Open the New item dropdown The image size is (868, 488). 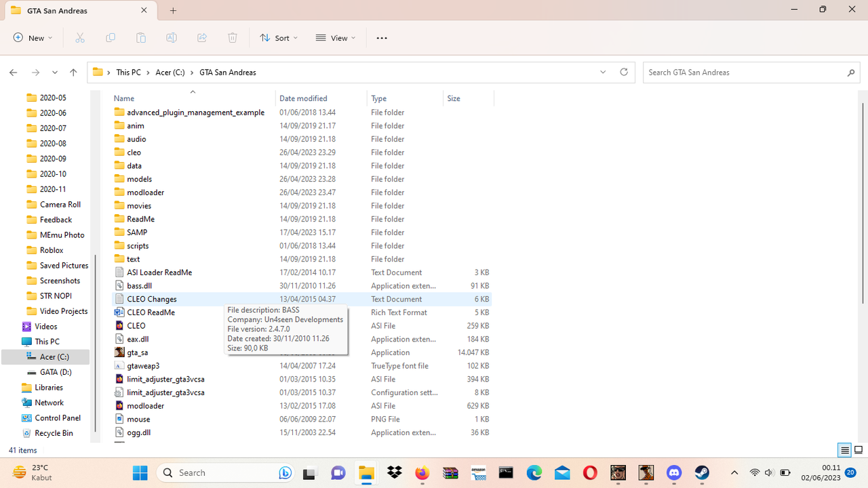(x=33, y=38)
